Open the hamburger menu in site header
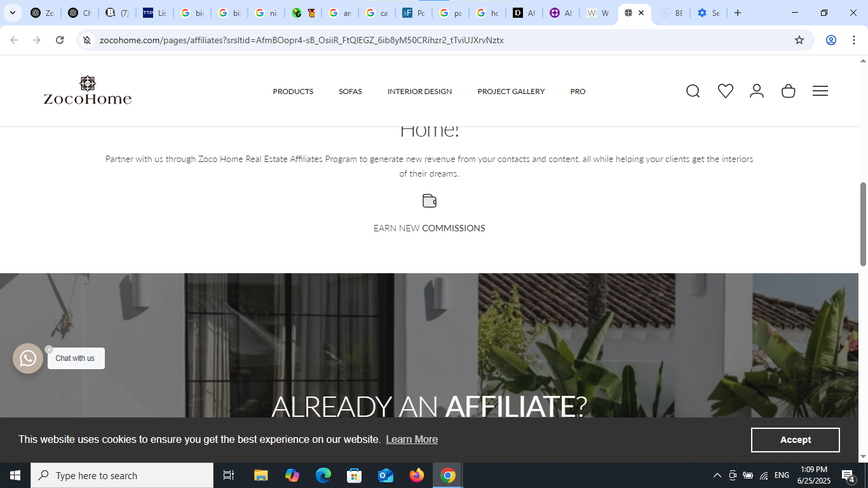This screenshot has height=488, width=868. pos(820,91)
